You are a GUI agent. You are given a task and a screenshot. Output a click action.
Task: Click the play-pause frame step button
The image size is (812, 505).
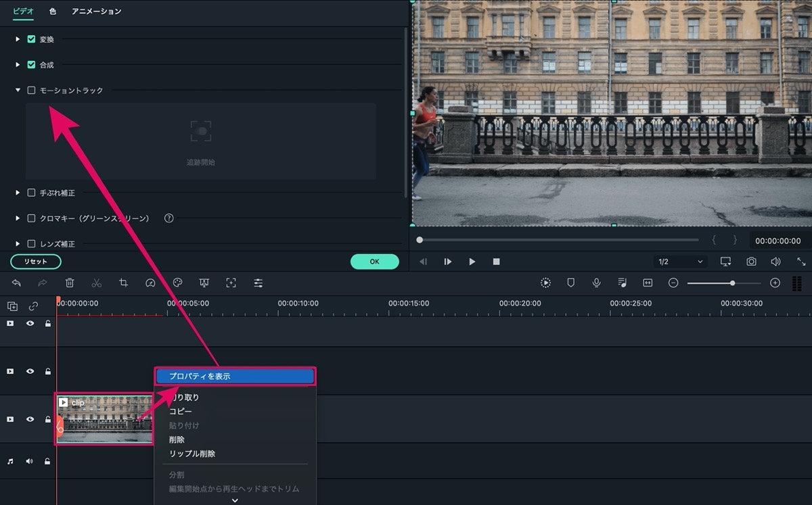point(447,262)
